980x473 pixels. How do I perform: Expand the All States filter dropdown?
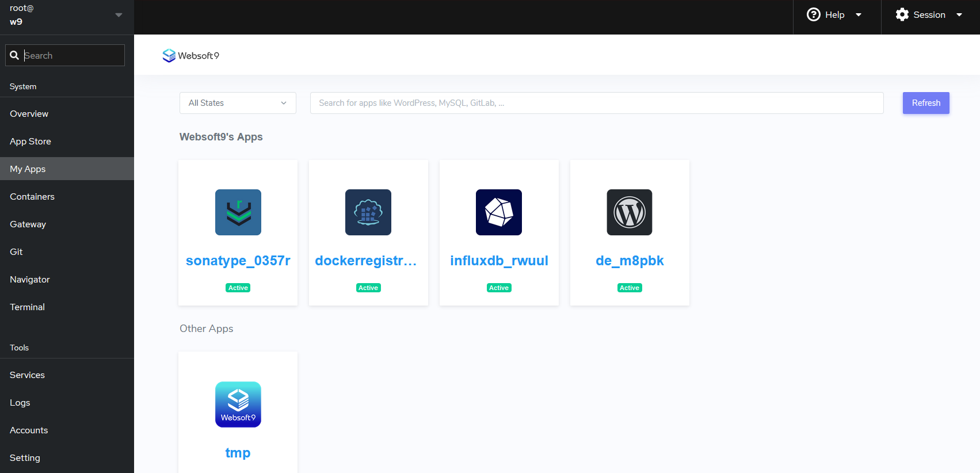click(238, 103)
